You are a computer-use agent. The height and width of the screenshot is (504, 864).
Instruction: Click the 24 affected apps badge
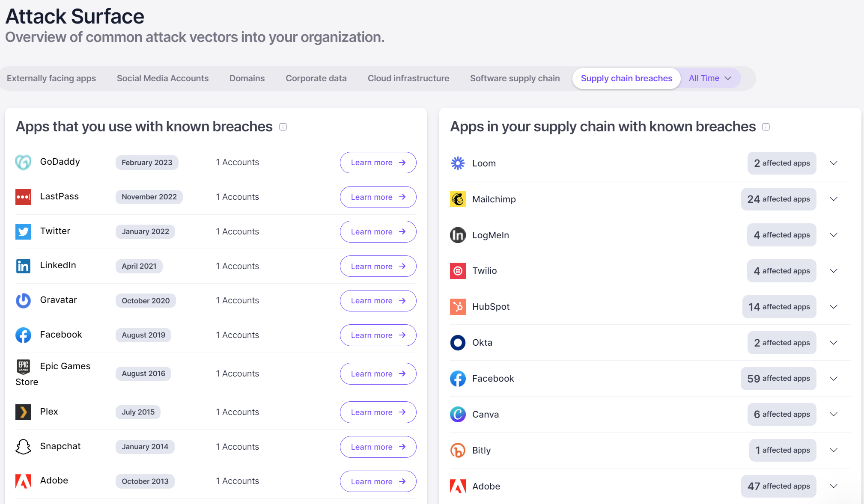coord(778,199)
